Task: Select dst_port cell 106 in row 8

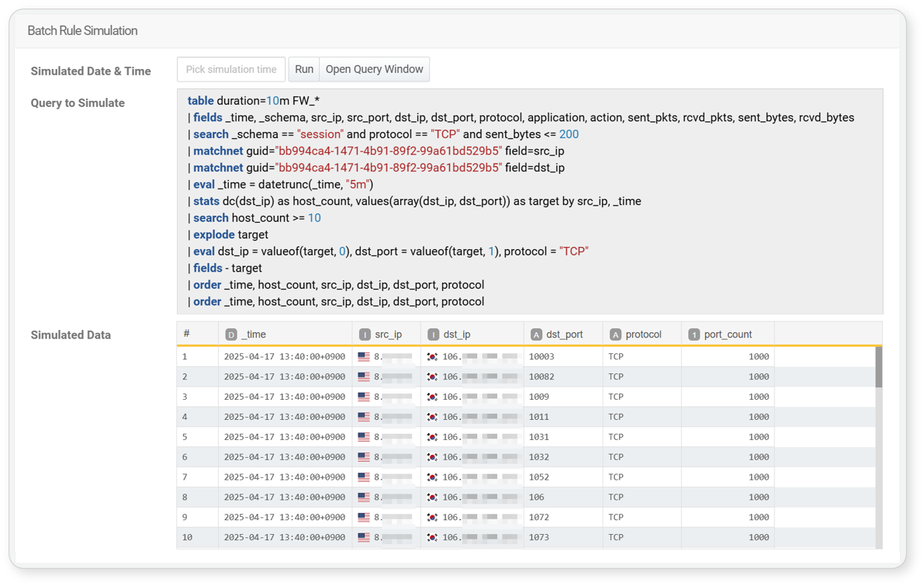Action: tap(562, 497)
